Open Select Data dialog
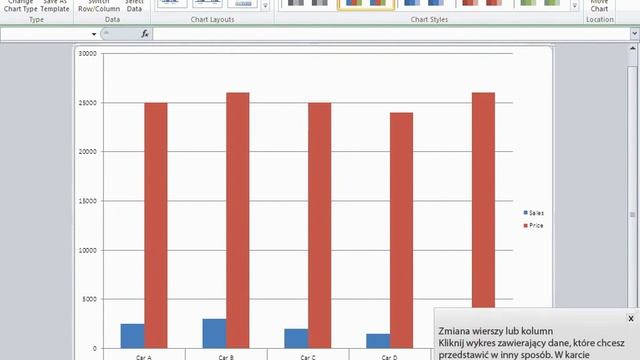This screenshot has height=360, width=640. point(134,6)
